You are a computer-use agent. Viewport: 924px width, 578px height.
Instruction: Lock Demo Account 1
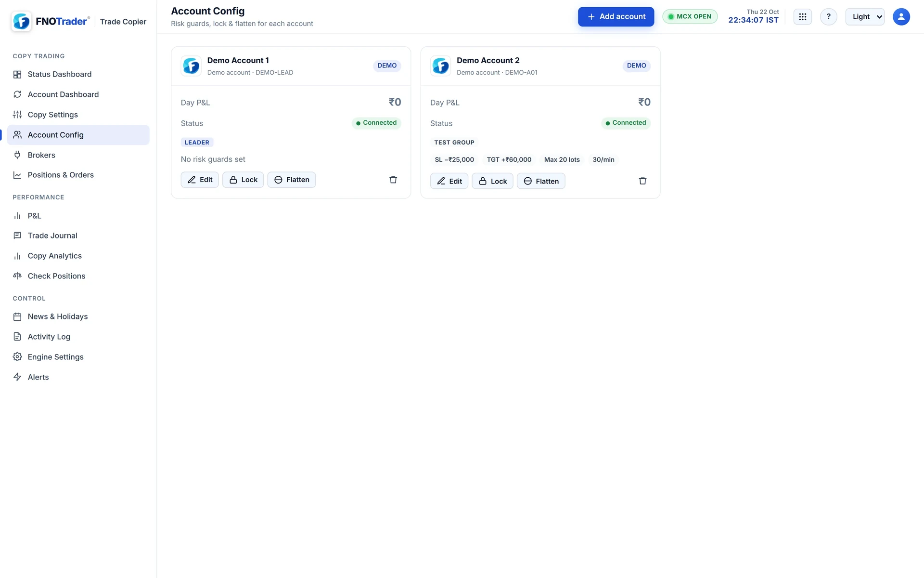pos(243,180)
